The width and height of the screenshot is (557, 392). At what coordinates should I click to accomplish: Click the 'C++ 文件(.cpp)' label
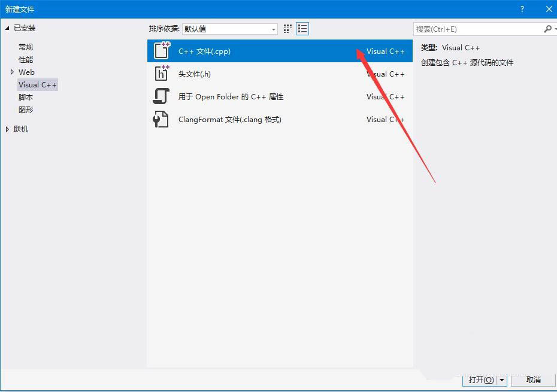coord(204,51)
